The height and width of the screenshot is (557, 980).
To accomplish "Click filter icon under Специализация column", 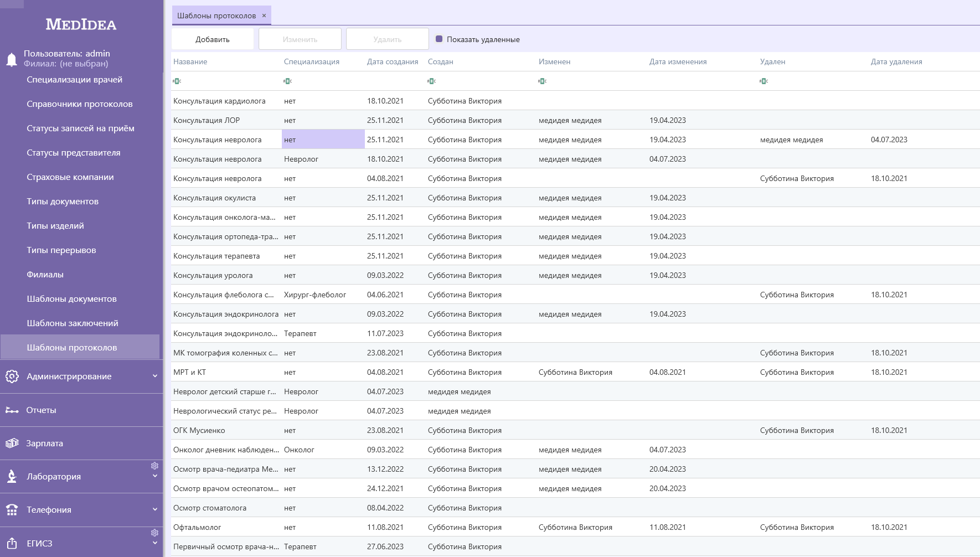I will (x=287, y=81).
